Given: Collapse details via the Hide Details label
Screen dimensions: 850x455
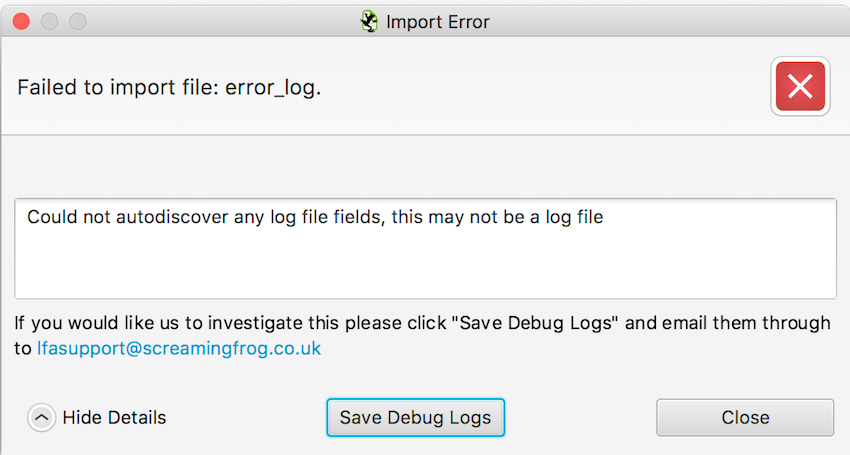Looking at the screenshot, I should [114, 418].
